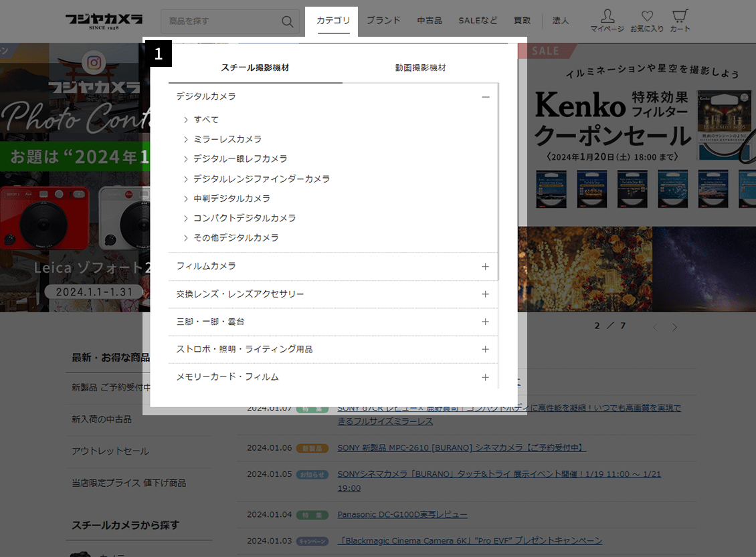This screenshot has height=557, width=756.
Task: Open 新入荷の中古品 sidebar link
Action: click(x=102, y=420)
